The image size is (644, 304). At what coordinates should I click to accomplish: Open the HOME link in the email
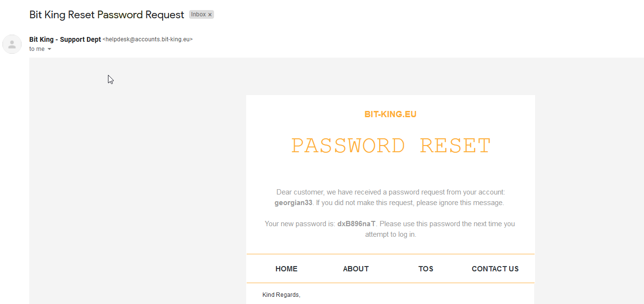(x=286, y=269)
